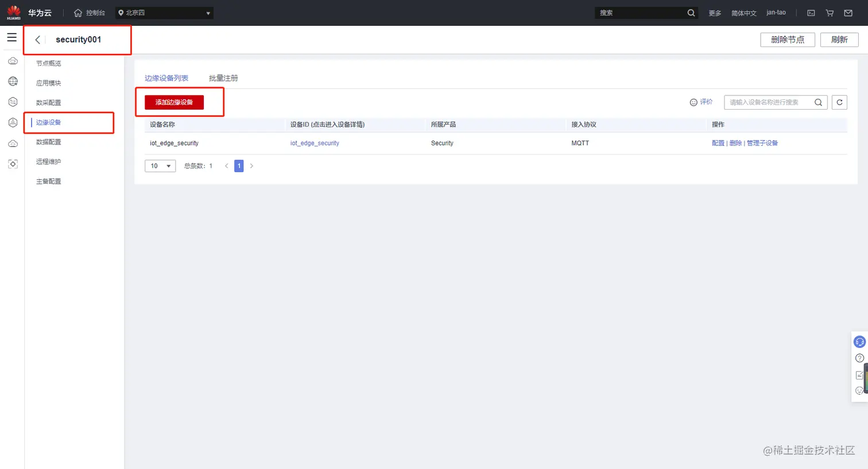Click the top bar search magnifier icon
Image resolution: width=868 pixels, height=469 pixels.
pos(691,13)
